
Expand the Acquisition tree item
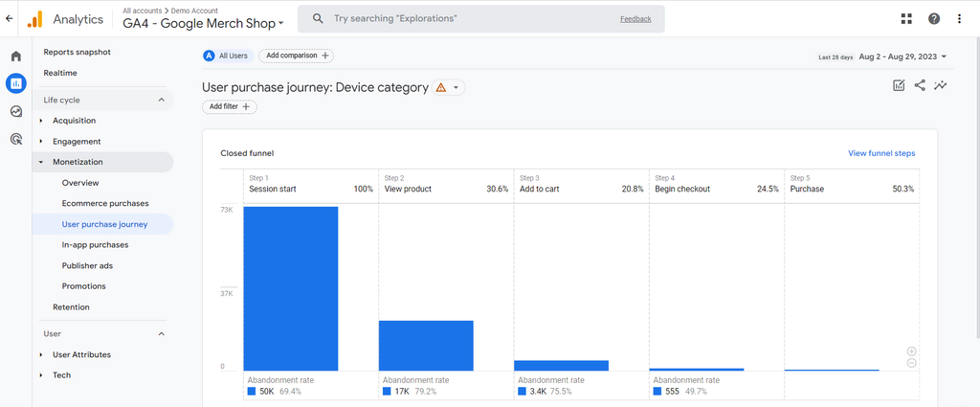pos(41,121)
